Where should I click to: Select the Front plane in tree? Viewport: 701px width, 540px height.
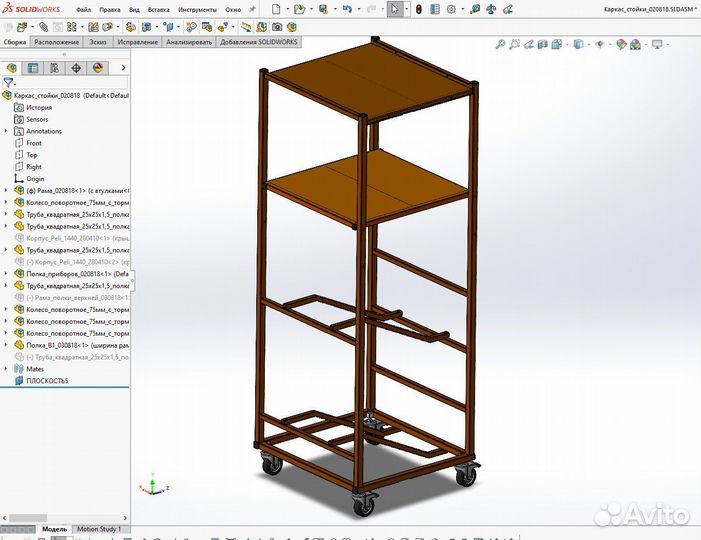[34, 143]
